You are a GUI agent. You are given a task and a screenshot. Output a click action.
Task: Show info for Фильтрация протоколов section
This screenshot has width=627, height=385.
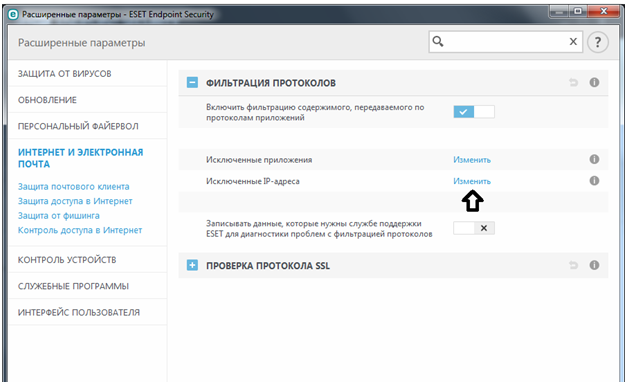tap(594, 82)
